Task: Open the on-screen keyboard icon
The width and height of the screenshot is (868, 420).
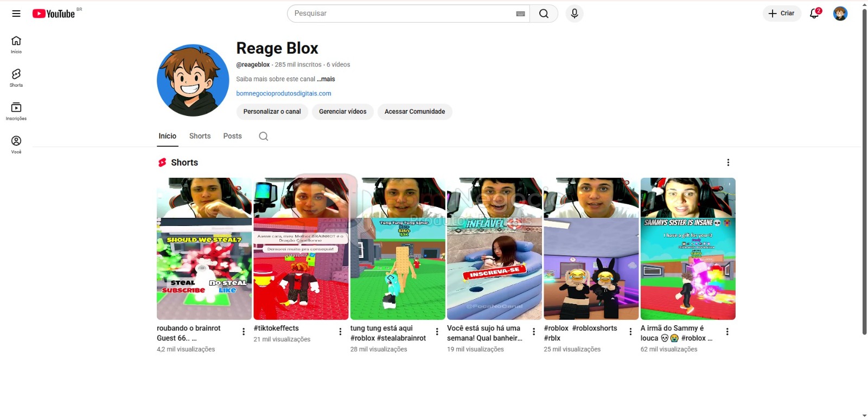Action: click(x=520, y=14)
